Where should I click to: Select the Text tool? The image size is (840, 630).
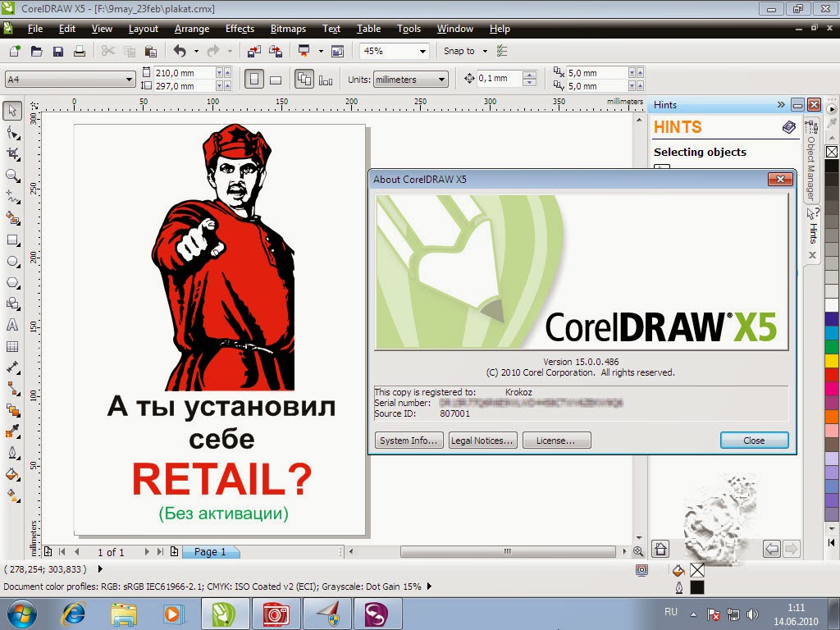[x=12, y=325]
